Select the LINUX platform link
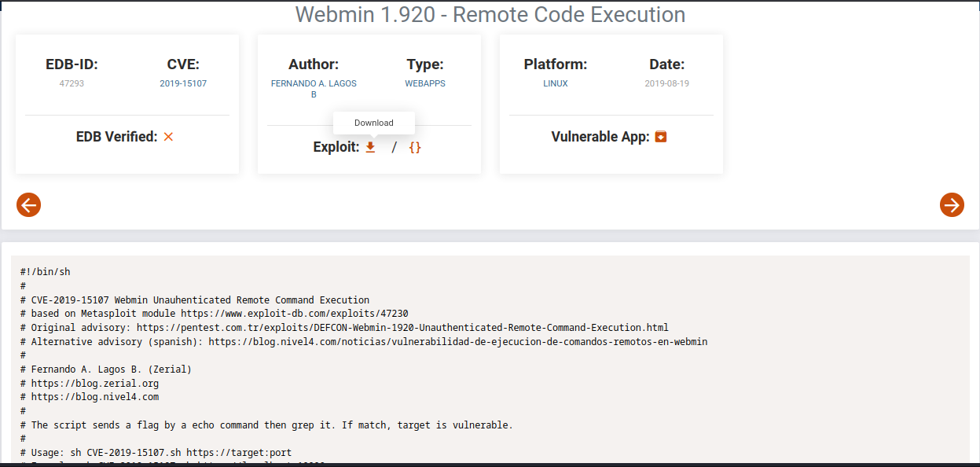The image size is (980, 467). [x=556, y=83]
